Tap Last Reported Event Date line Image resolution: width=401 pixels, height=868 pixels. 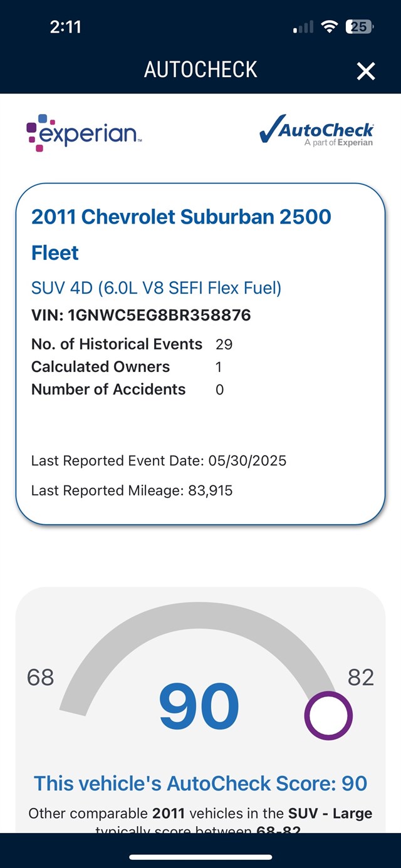159,461
